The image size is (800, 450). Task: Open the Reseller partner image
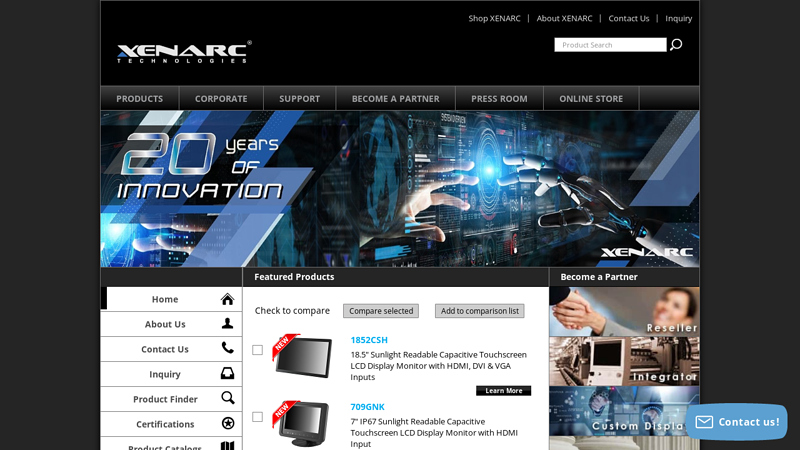624,311
